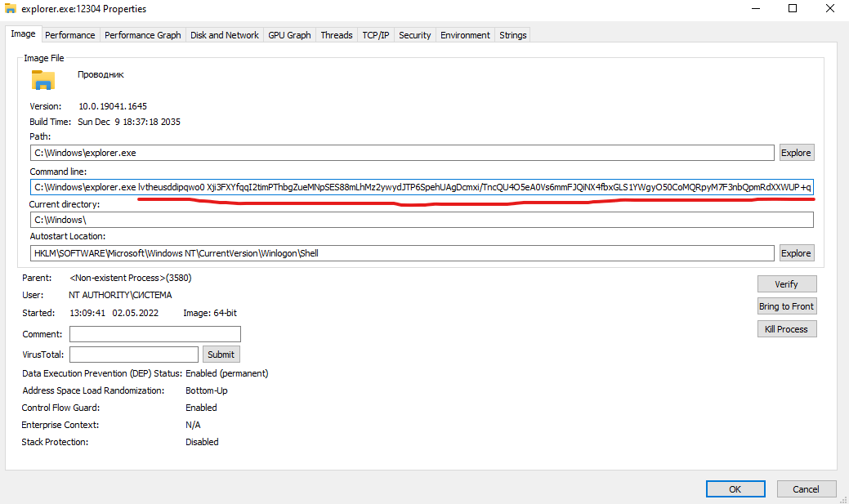Screen dimensions: 849x504
Task: Open the Threads tab
Action: [336, 35]
